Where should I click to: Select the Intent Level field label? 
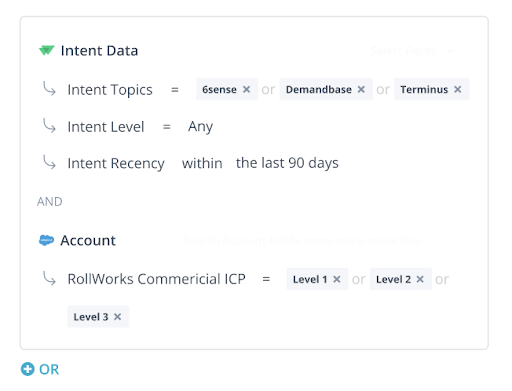(x=106, y=127)
